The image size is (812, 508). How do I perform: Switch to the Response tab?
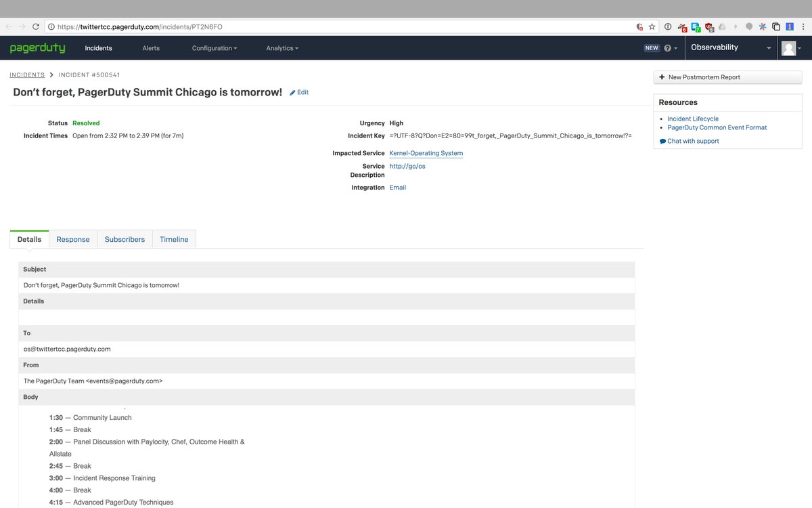(x=73, y=239)
